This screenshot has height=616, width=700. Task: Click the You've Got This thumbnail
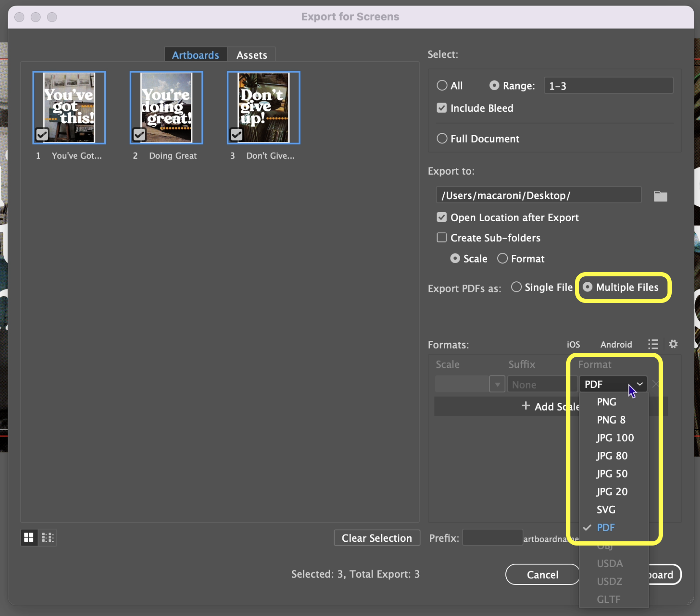tap(69, 108)
